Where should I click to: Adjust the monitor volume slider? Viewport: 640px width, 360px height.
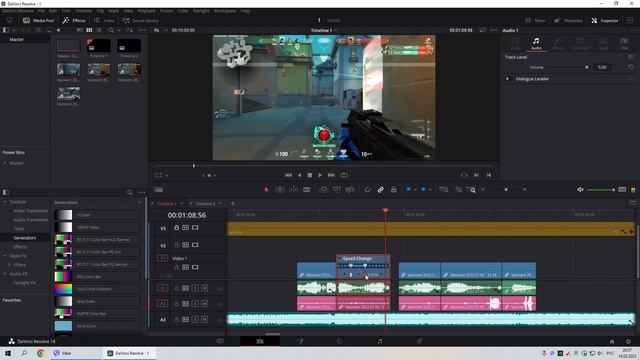click(x=600, y=190)
